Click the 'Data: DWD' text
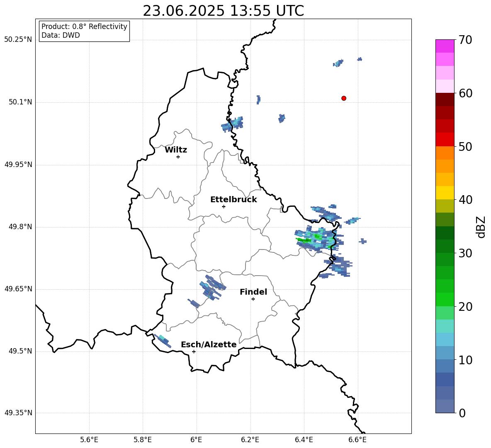491x448 pixels. [x=61, y=35]
